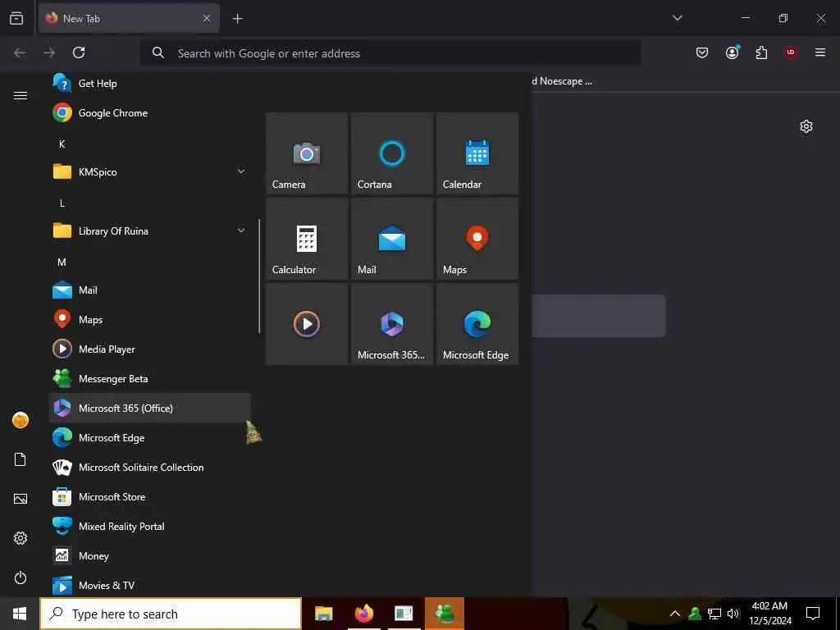Jump to letter L index header

(62, 203)
